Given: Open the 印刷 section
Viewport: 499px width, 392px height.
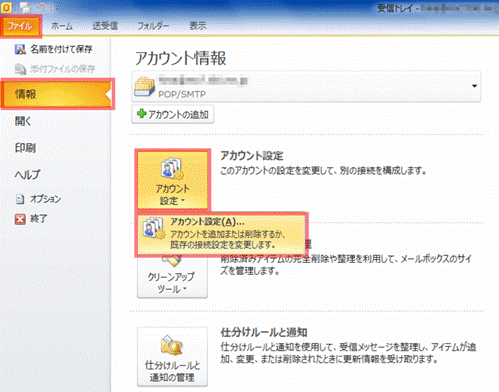Looking at the screenshot, I should tap(25, 148).
